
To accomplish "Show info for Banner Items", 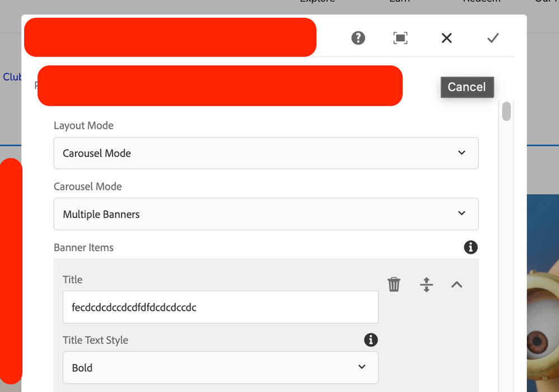I will (471, 247).
